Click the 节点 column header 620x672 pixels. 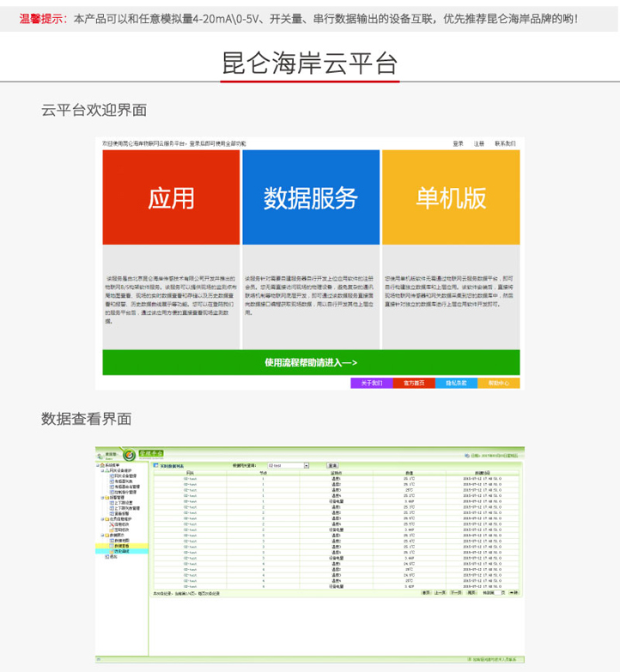[x=264, y=473]
